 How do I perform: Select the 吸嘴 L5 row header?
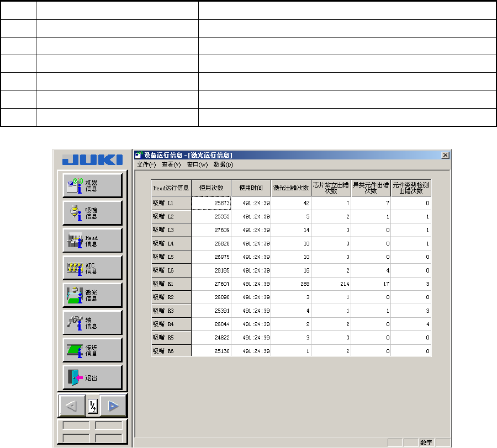(171, 257)
